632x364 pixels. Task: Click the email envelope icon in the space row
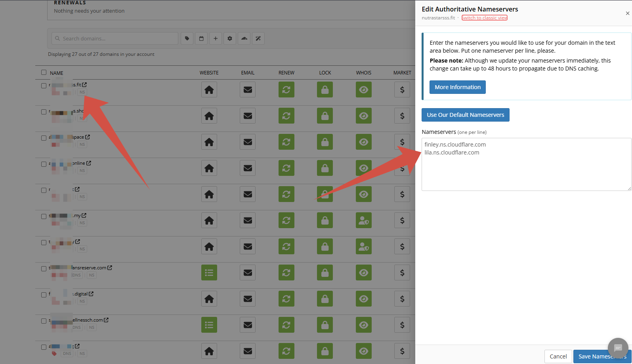pyautogui.click(x=248, y=142)
